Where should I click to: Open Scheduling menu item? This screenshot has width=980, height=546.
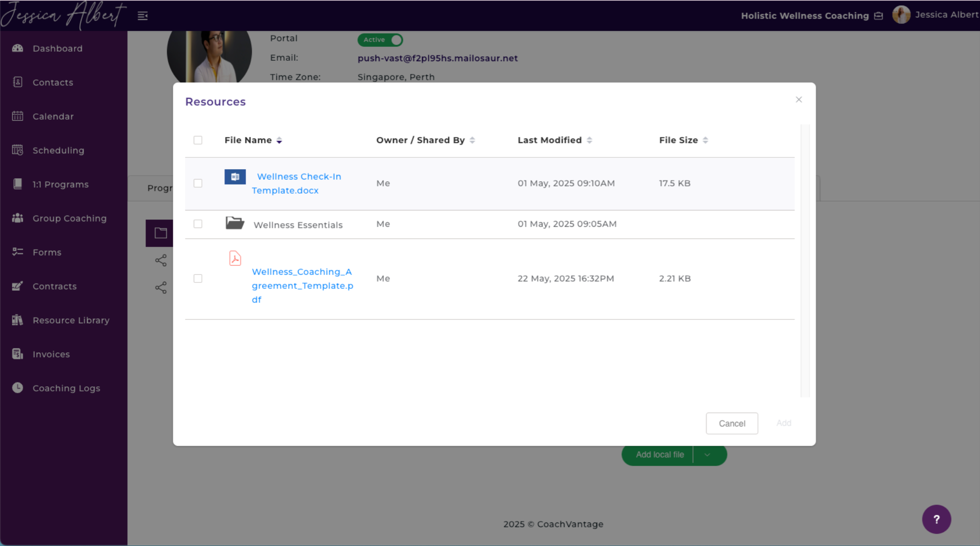[59, 150]
